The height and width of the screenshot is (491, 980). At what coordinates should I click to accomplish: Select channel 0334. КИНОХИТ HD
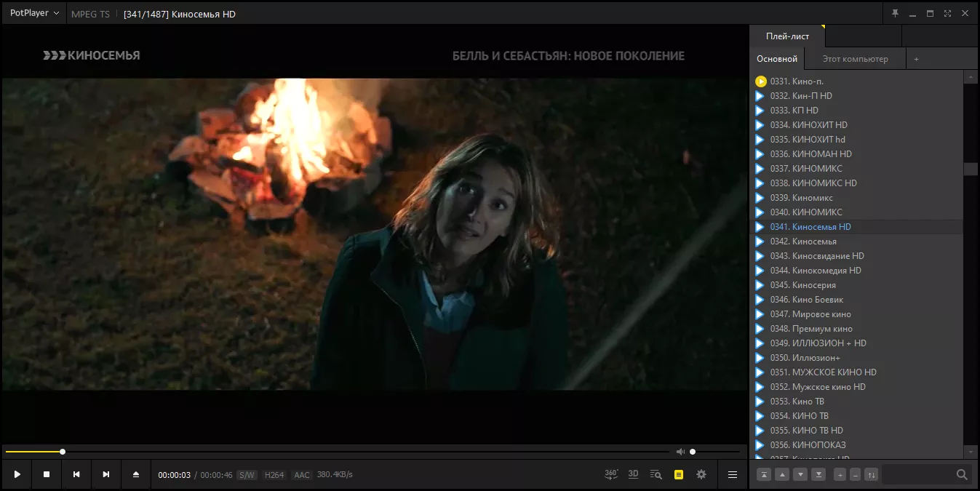click(856, 125)
